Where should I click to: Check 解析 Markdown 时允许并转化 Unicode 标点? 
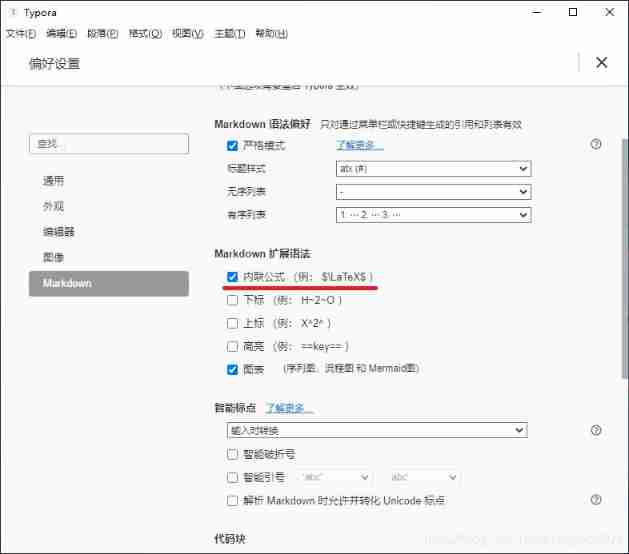click(232, 501)
